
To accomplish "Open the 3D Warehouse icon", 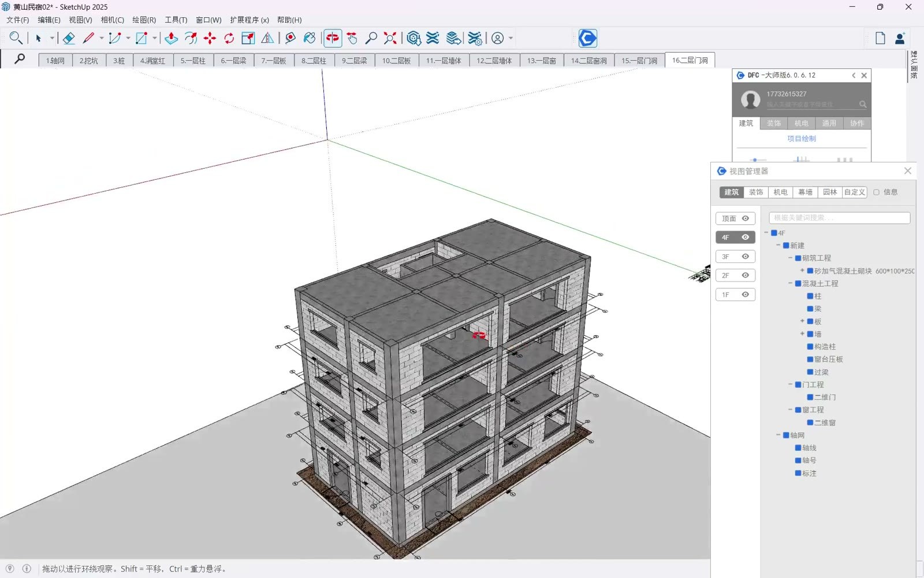I will [x=413, y=38].
